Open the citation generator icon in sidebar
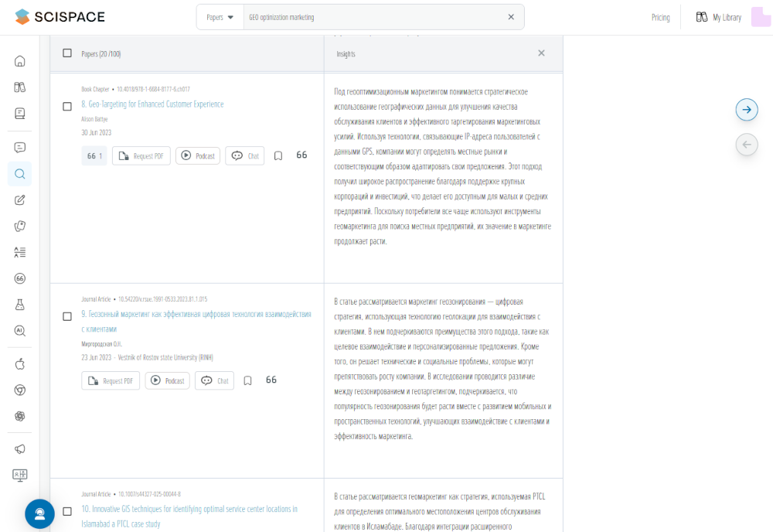Image resolution: width=773 pixels, height=532 pixels. click(20, 278)
